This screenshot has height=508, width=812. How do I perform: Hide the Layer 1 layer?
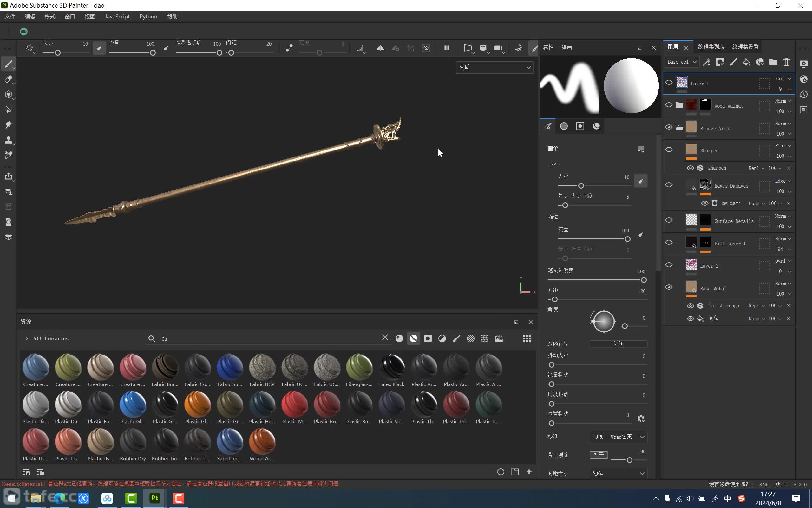669,82
